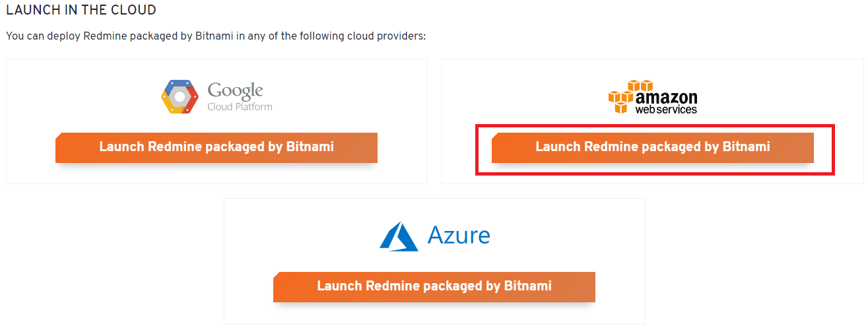The height and width of the screenshot is (330, 868).
Task: Launch Redmine on Azure
Action: (x=434, y=286)
